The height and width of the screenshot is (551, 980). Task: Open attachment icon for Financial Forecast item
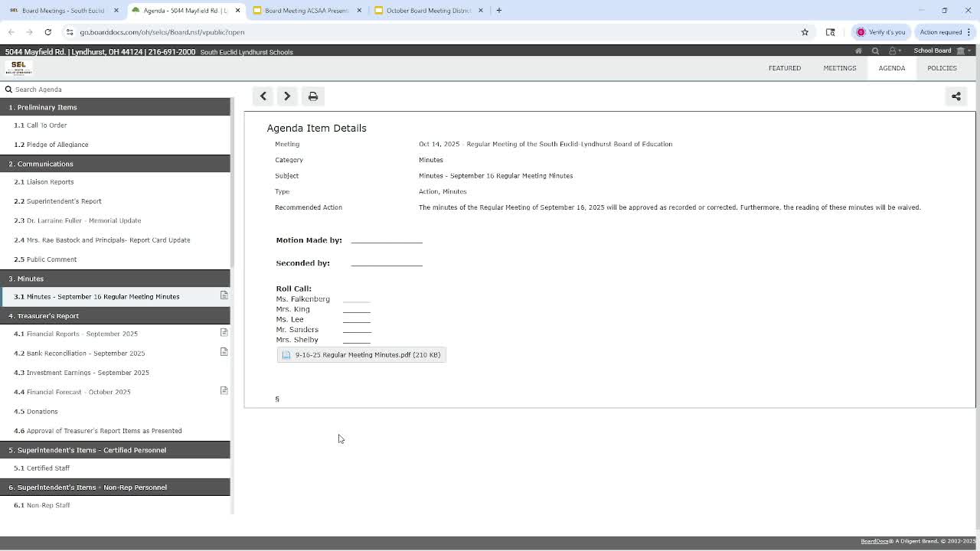(x=224, y=390)
